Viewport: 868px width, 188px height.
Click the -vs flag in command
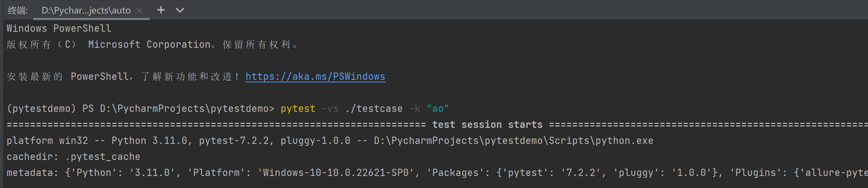tap(330, 109)
